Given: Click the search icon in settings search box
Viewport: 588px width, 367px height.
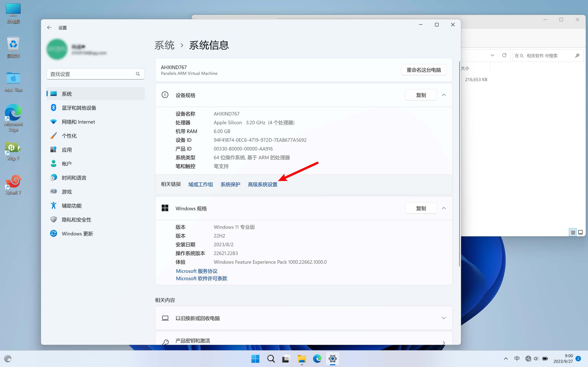Looking at the screenshot, I should point(138,74).
